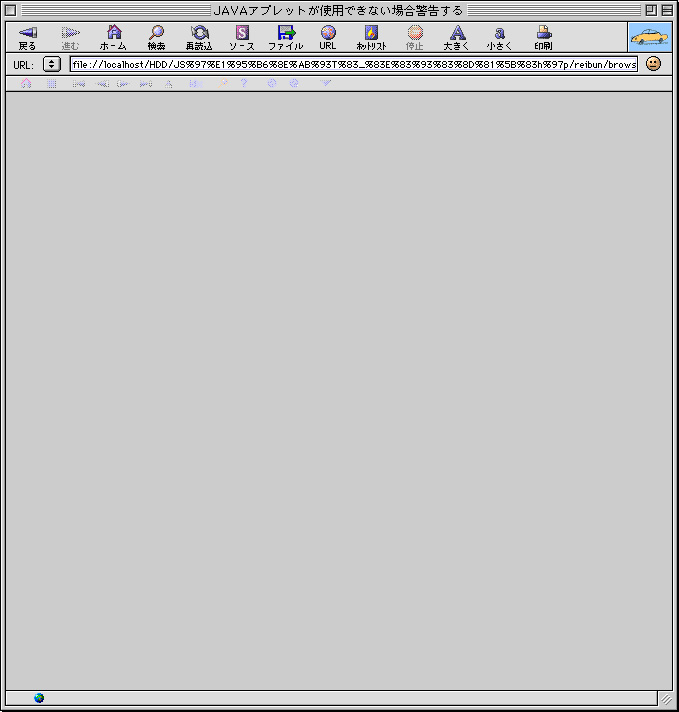Go forward with the 進む button
Viewport: 679px width, 712px height.
[70, 38]
